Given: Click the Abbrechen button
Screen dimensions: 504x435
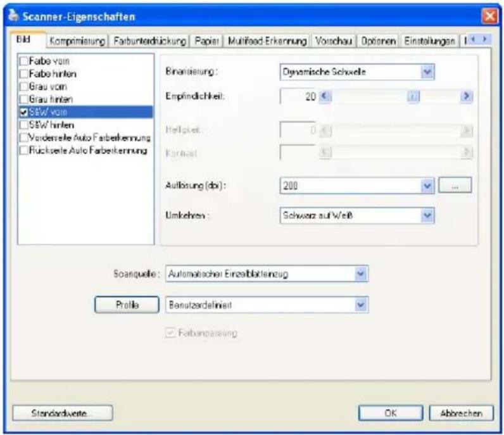Looking at the screenshot, I should pos(461,413).
